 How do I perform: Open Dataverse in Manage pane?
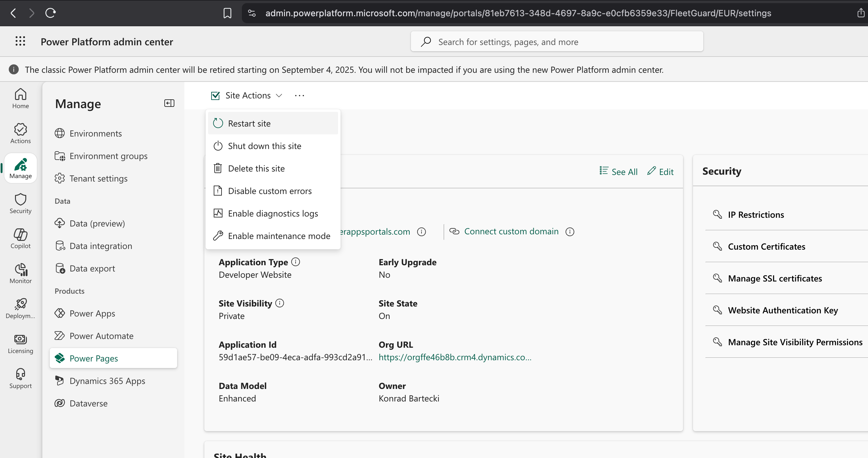tap(113, 403)
